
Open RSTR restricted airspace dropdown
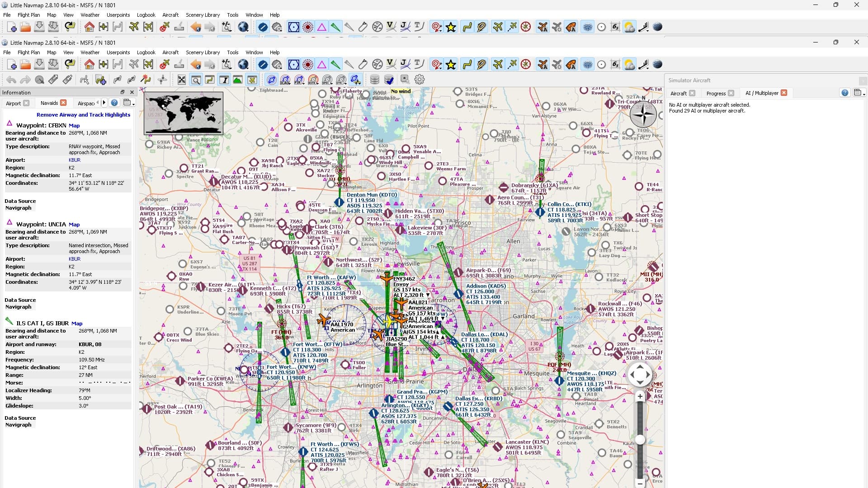pos(314,80)
